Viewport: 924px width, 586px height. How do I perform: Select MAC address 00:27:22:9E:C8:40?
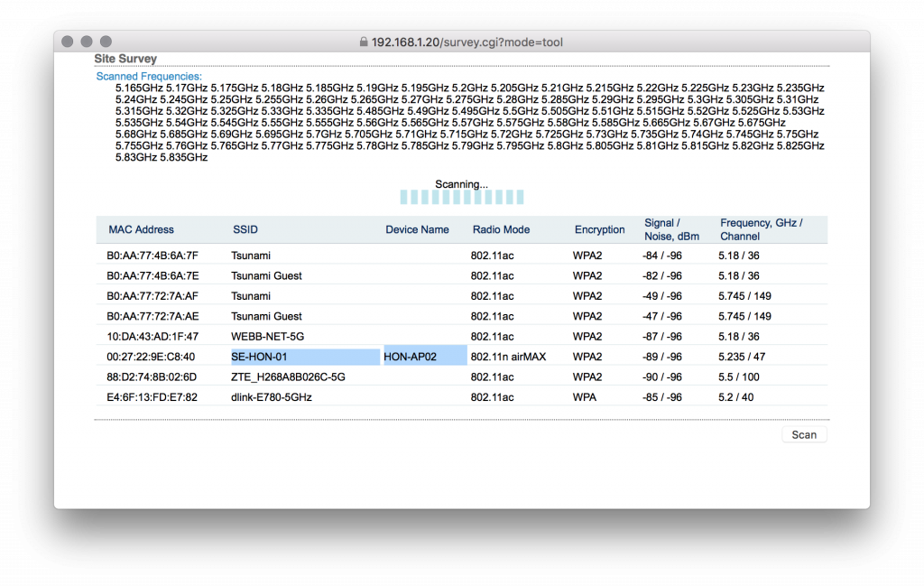pyautogui.click(x=151, y=357)
